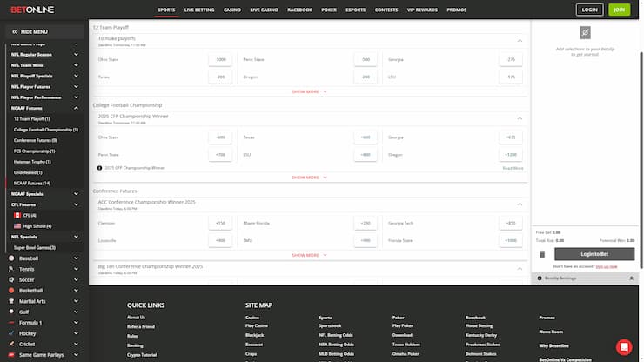
Task: Go to the Racebook tab
Action: pos(299,10)
